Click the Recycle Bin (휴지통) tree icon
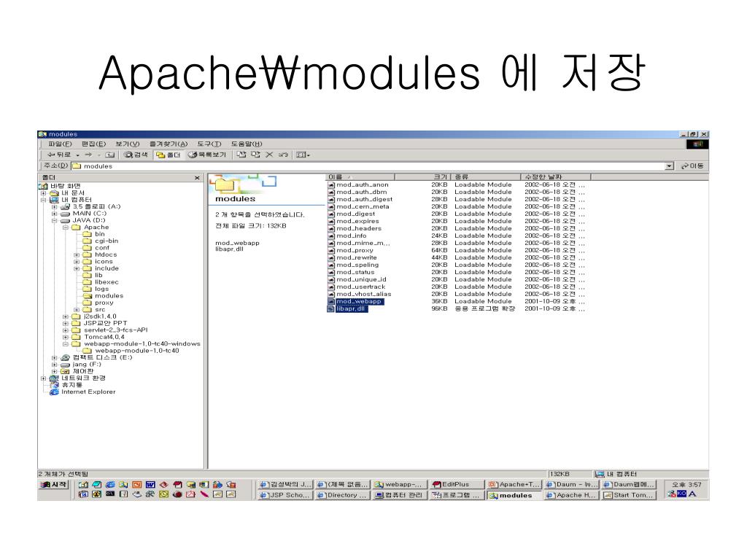 click(55, 385)
